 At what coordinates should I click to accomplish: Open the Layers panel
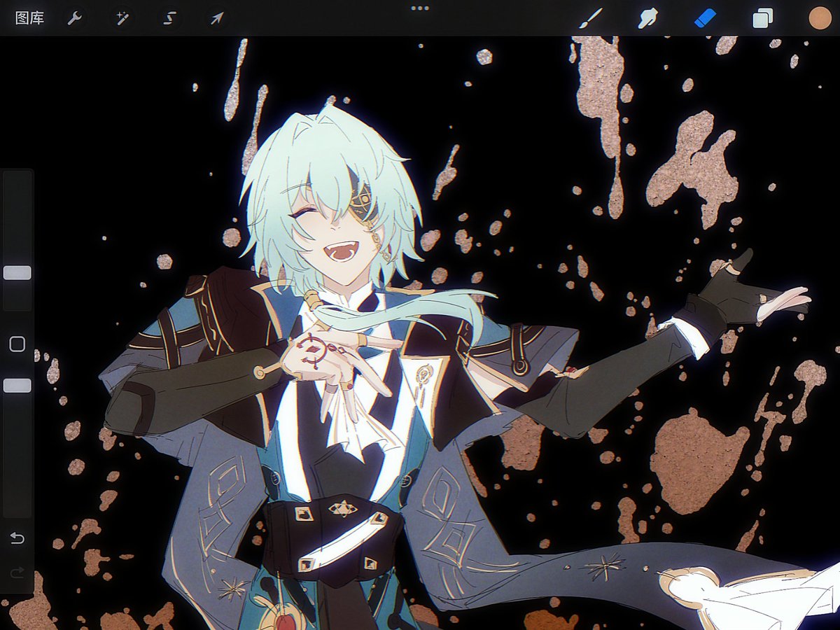[762, 18]
